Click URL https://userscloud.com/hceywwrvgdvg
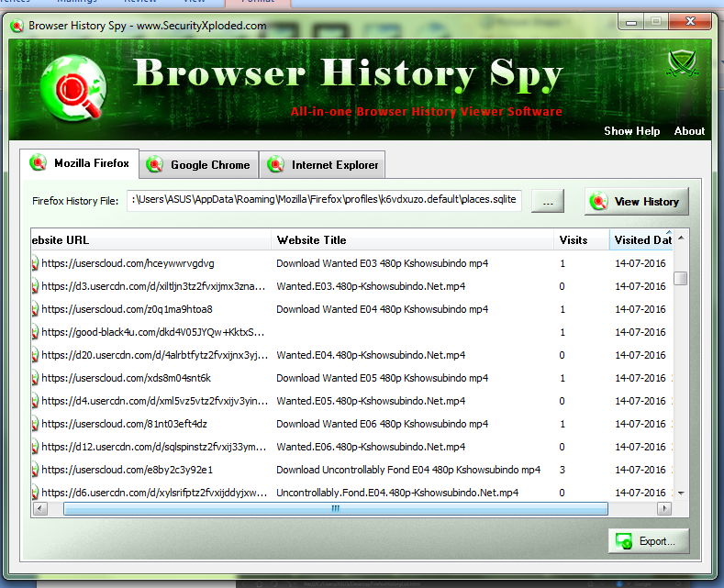Screen dimensions: 724x588 point(128,263)
